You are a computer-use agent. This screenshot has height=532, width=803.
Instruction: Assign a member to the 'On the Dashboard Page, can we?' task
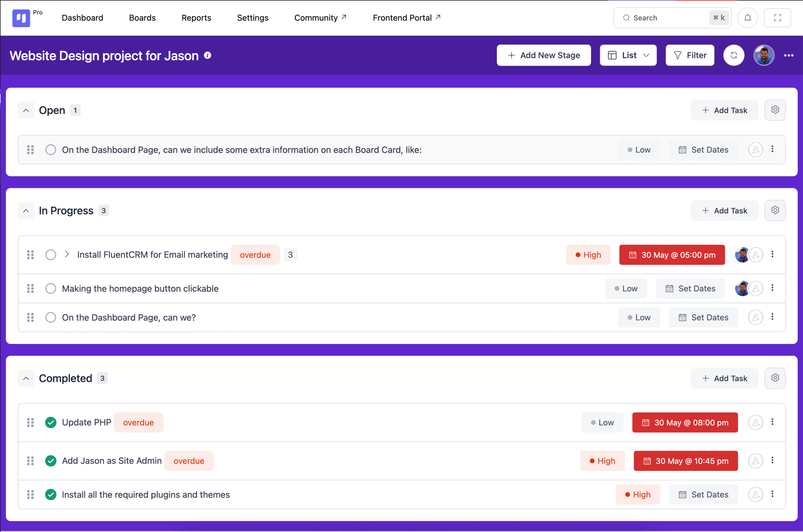pos(756,317)
